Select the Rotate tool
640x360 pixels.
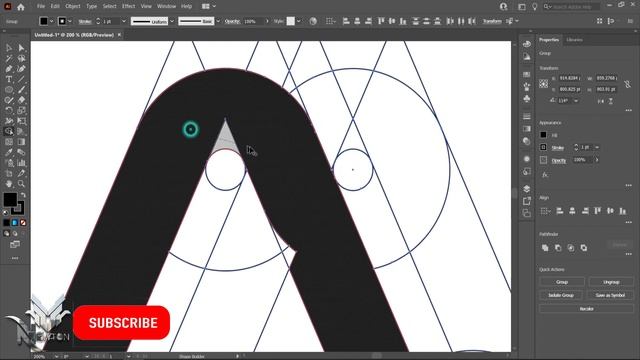pos(9,111)
